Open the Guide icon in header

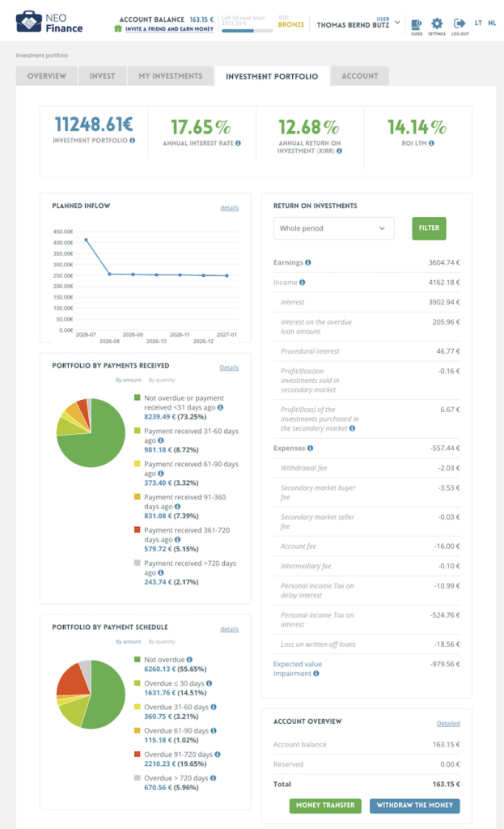click(417, 26)
